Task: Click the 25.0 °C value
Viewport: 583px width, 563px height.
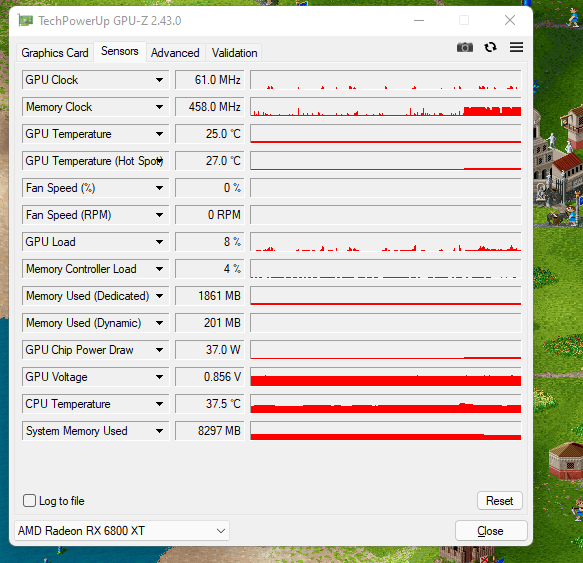Action: (210, 134)
